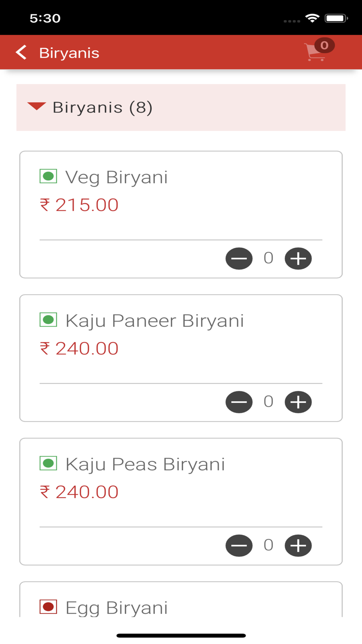Tap the Kaju Peas Biryani price
The height and width of the screenshot is (644, 362).
(79, 492)
